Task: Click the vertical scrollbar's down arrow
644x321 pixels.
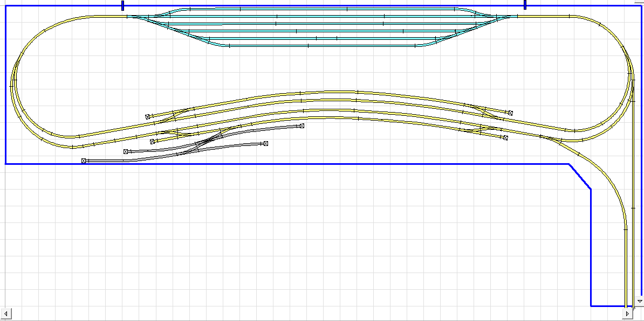Action: (x=639, y=301)
